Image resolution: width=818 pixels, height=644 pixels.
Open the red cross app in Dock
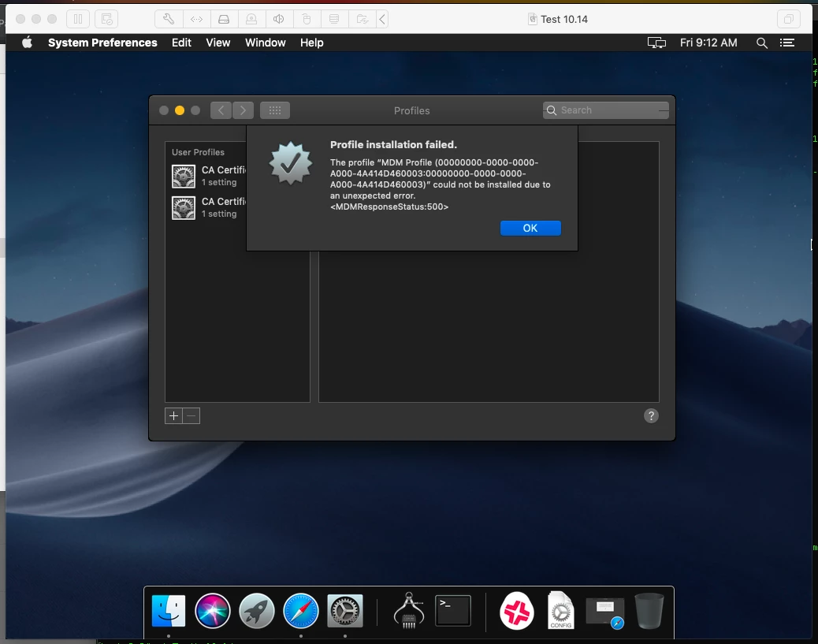[x=517, y=611]
